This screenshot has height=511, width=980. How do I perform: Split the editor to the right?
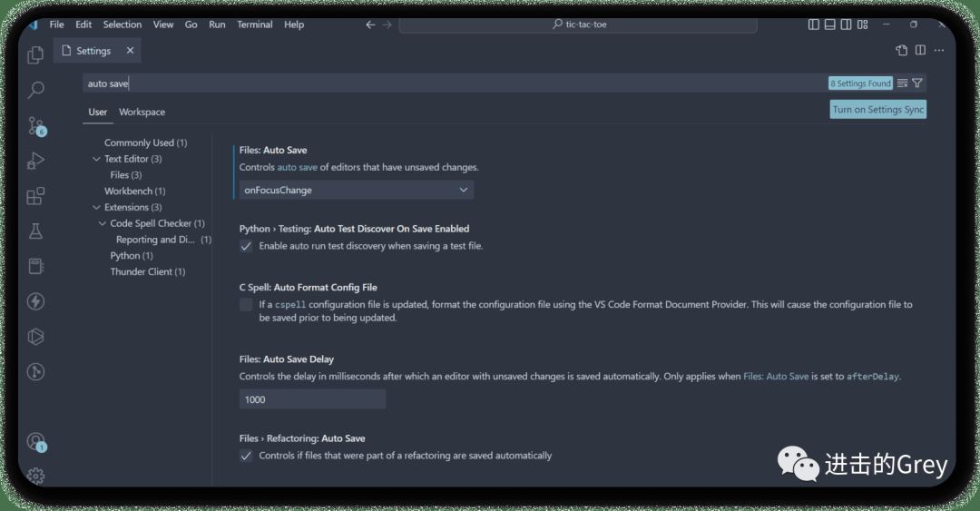pos(920,50)
